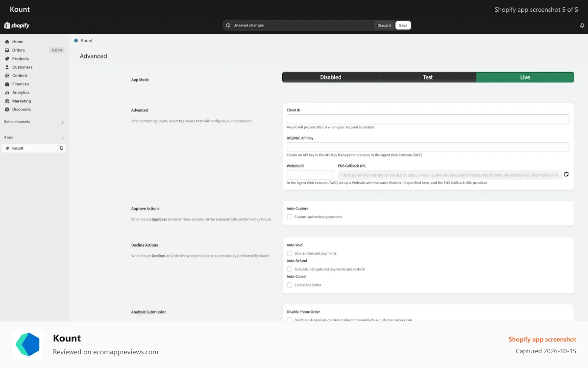Click into the Client ID field
Viewport: 588px width, 368px height.
[428, 119]
